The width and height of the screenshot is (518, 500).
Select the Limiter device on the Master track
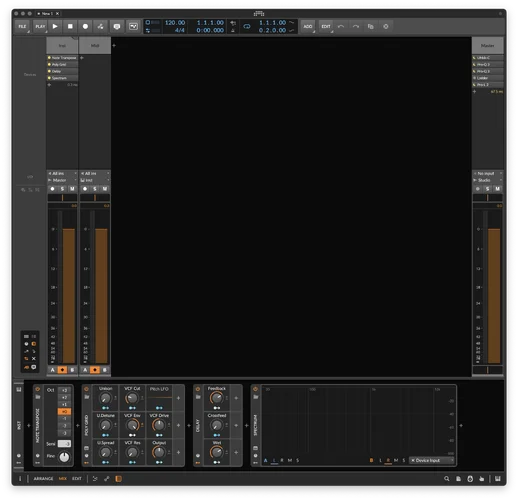[x=488, y=78]
